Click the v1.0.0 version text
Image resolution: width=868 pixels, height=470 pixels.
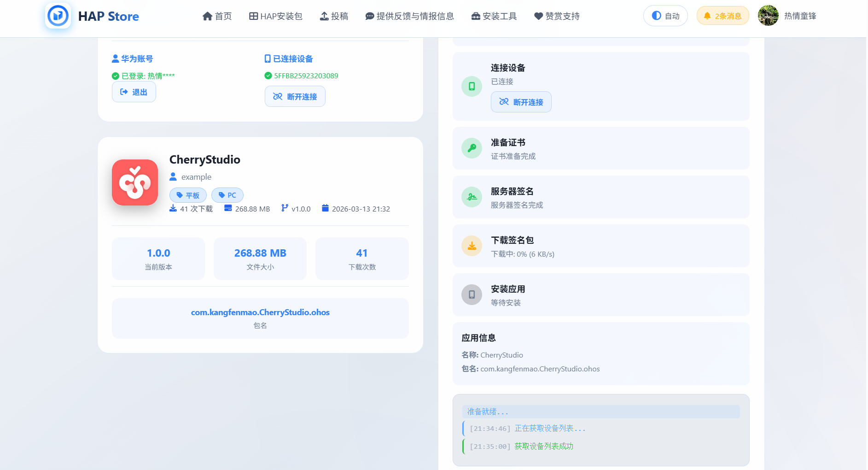point(301,209)
